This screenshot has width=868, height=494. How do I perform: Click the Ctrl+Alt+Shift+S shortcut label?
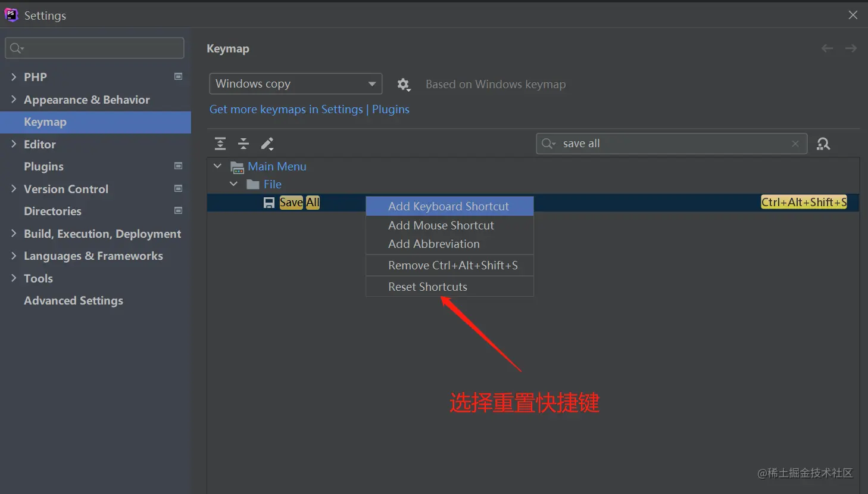click(804, 203)
